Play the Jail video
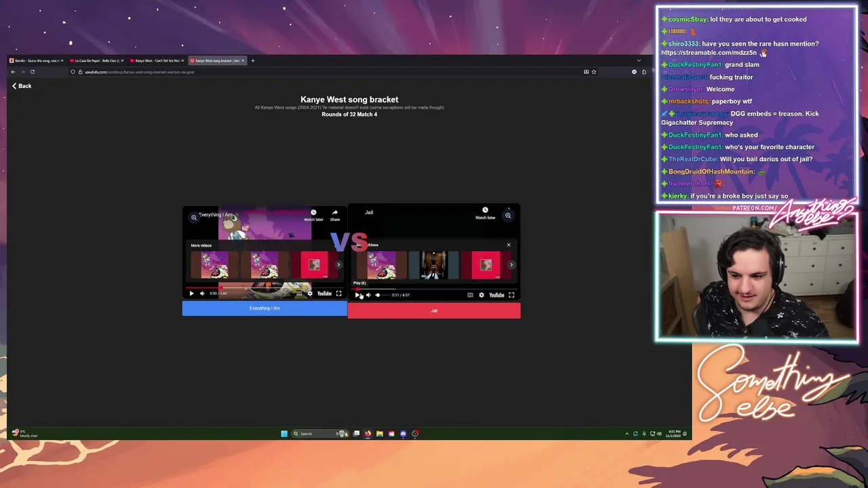This screenshot has height=488, width=868. pyautogui.click(x=357, y=295)
